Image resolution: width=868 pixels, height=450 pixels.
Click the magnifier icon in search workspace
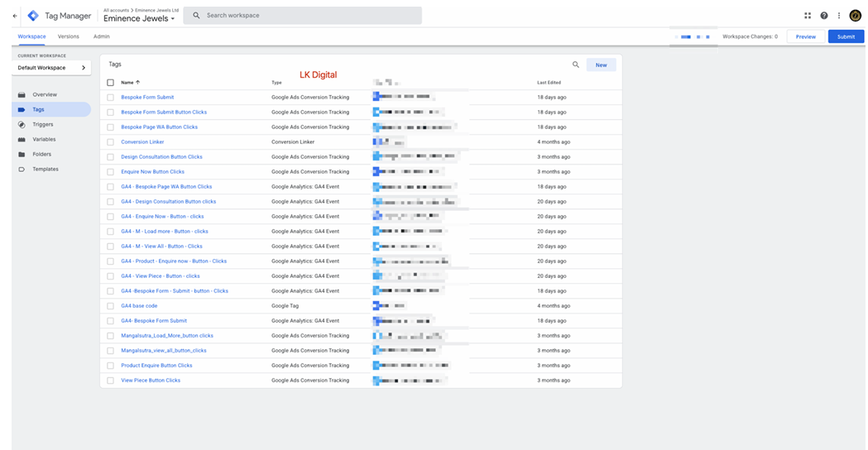[196, 16]
